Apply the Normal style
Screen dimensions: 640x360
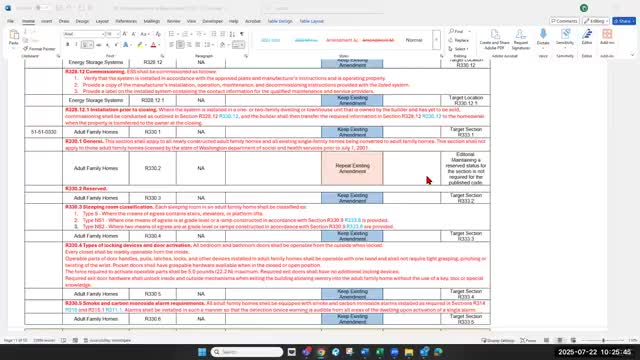point(414,40)
